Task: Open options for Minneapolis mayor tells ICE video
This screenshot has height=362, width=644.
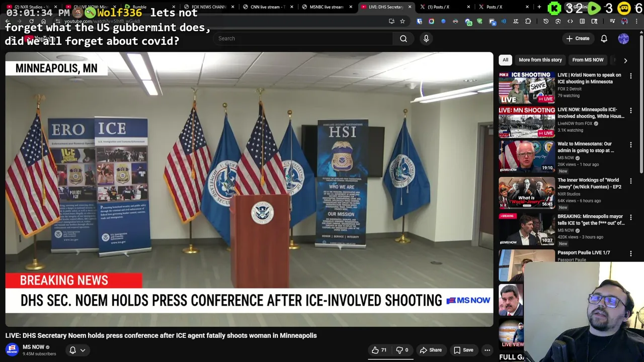Action: 630,217
